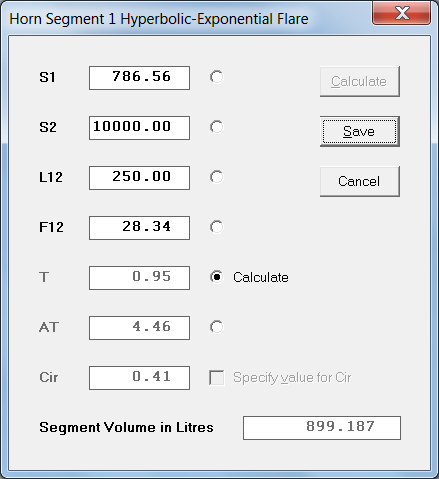The image size is (439, 479).
Task: Click the Cir field showing 0.41
Action: pyautogui.click(x=139, y=378)
